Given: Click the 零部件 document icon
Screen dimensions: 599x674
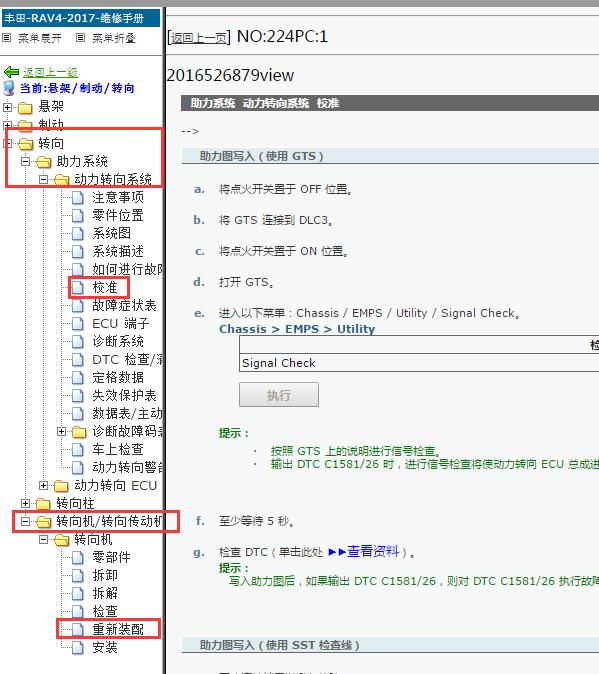Looking at the screenshot, I should (78, 558).
